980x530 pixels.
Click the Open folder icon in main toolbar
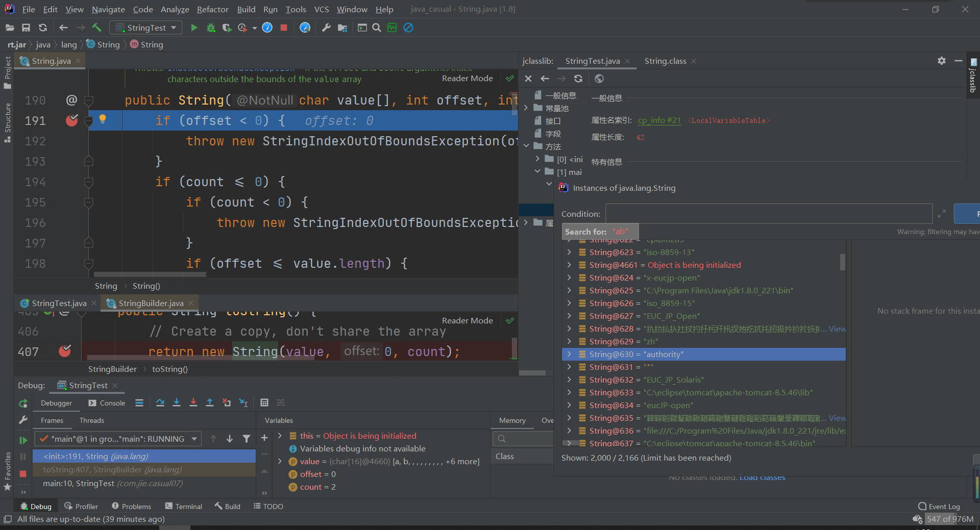click(x=10, y=28)
